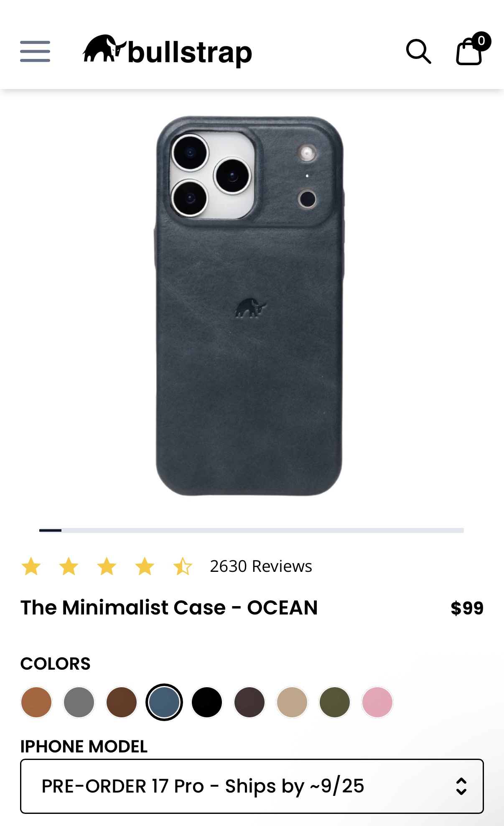Open the search magnifier icon
Screen dimensions: 504x826
[418, 52]
